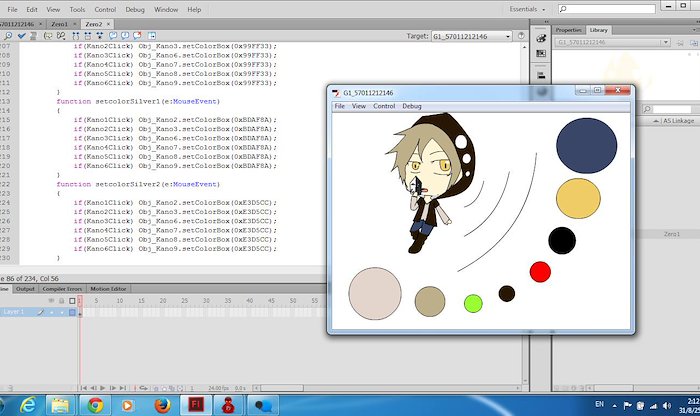Click Expand all icon in script toolbar
700x416 pixels.
pos(100,36)
